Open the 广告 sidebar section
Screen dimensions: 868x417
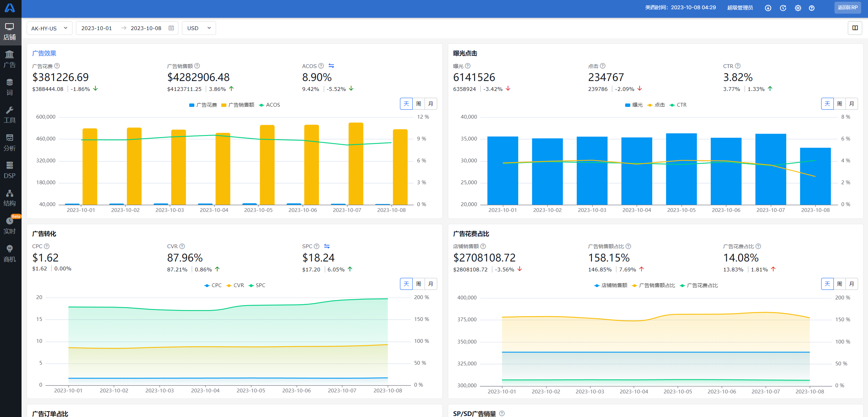[x=10, y=59]
